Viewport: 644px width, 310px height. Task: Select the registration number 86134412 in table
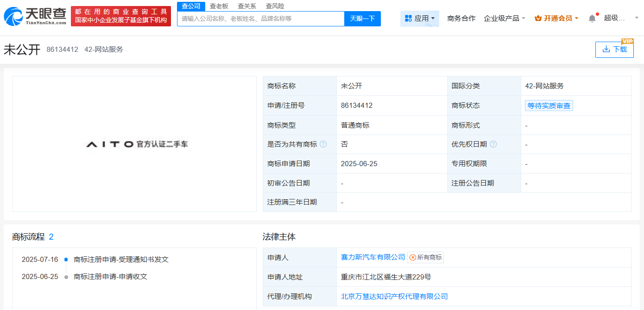[357, 105]
